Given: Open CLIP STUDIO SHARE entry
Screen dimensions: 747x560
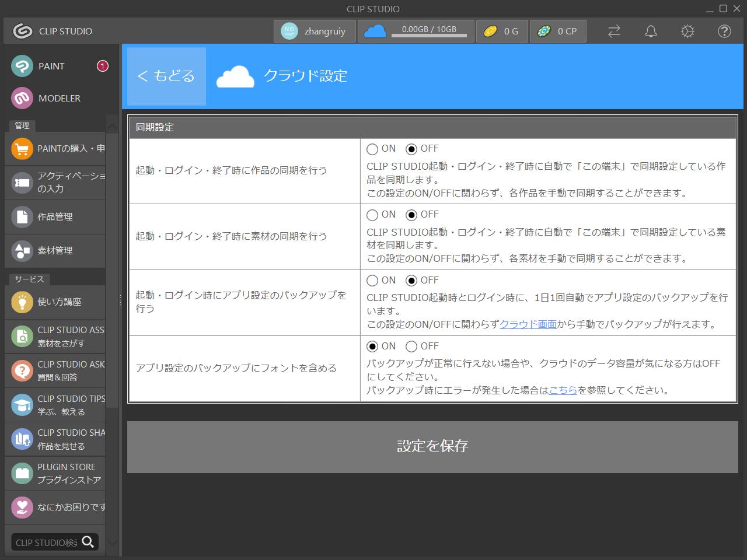Looking at the screenshot, I should coord(22,439).
